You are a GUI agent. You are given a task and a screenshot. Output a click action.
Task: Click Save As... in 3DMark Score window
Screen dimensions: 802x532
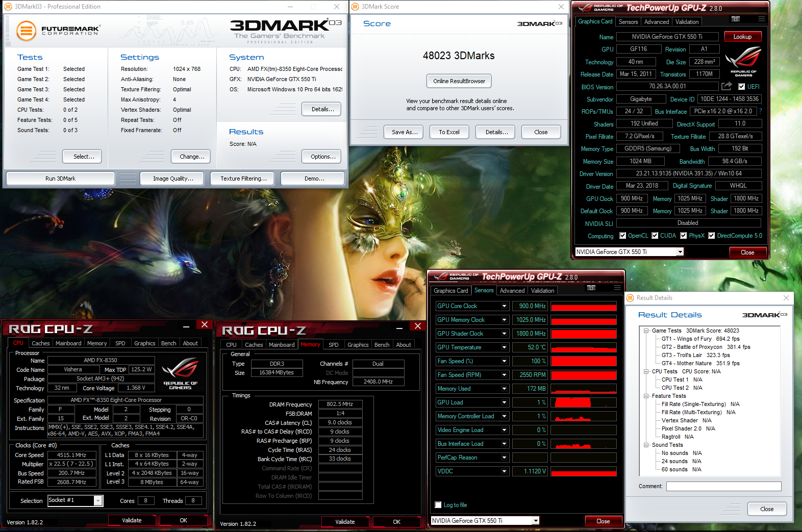tap(405, 132)
